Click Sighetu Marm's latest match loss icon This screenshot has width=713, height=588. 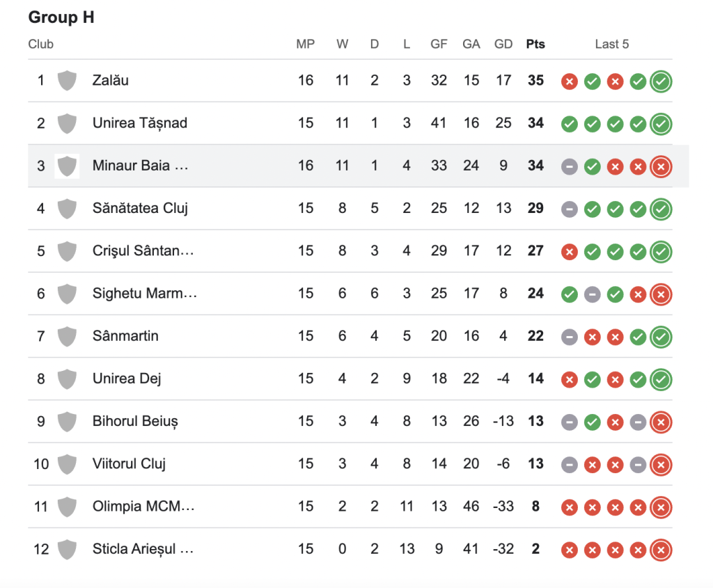click(661, 295)
